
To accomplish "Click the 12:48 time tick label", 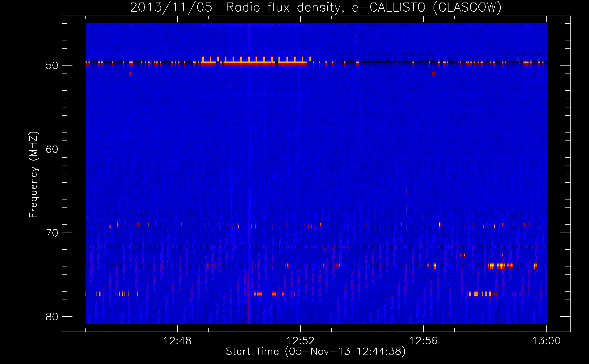I will pyautogui.click(x=177, y=341).
